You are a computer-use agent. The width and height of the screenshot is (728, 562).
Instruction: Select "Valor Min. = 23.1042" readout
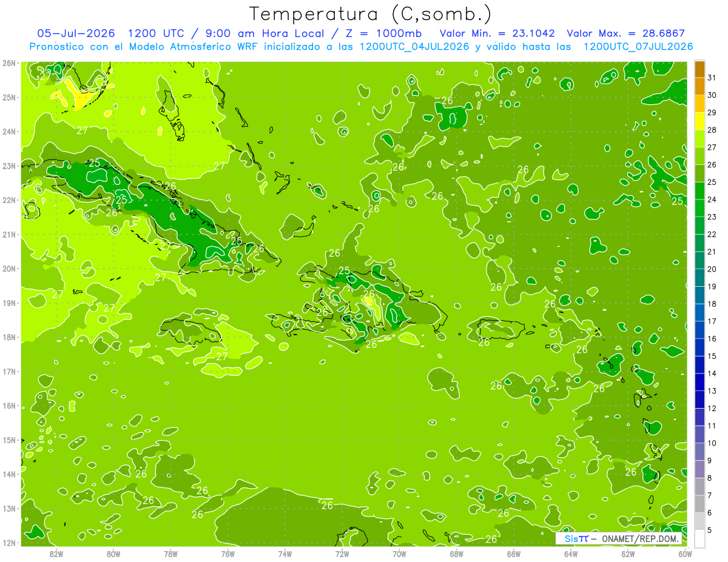click(x=497, y=33)
